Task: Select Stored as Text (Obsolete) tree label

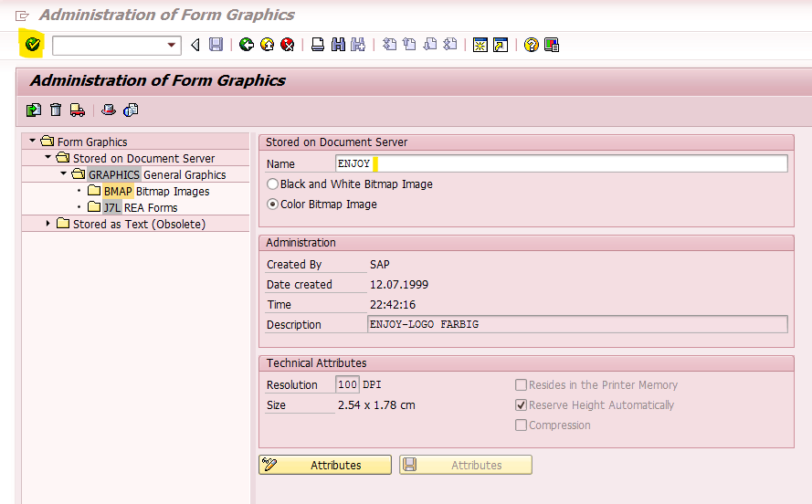Action: pos(140,224)
